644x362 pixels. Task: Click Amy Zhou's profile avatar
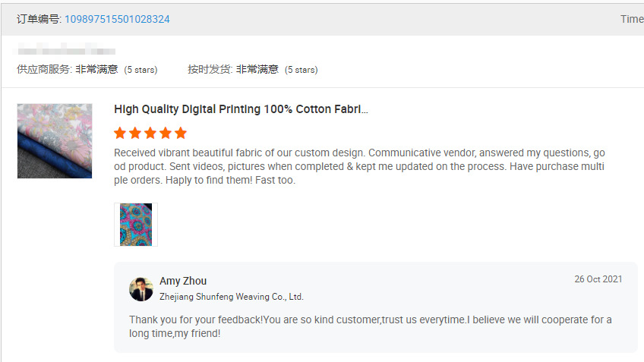click(141, 288)
